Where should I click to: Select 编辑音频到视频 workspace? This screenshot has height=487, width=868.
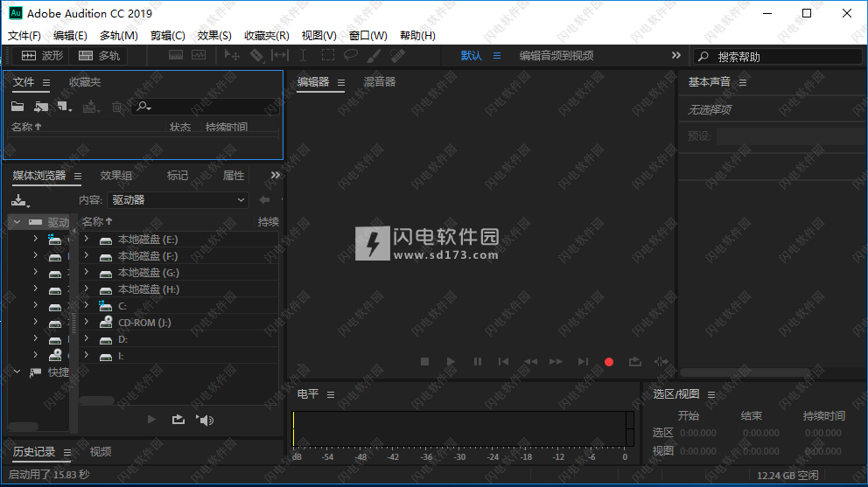(556, 56)
